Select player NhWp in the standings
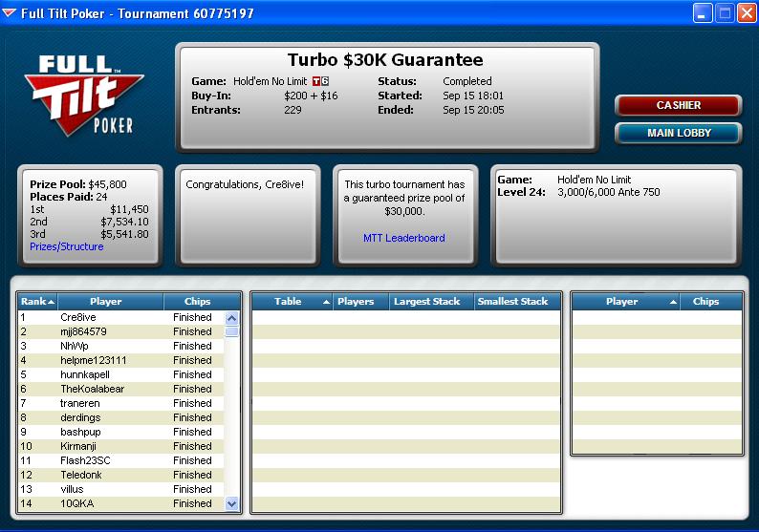This screenshot has height=532, width=759. click(121, 347)
